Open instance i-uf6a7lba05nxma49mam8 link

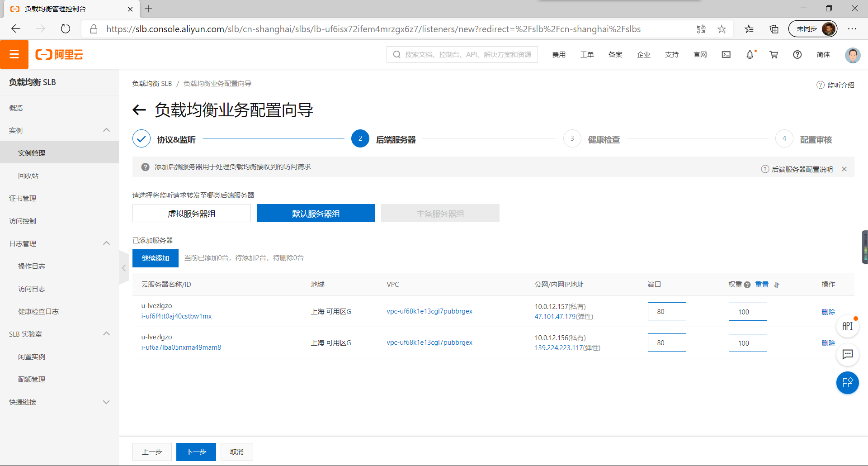point(181,347)
